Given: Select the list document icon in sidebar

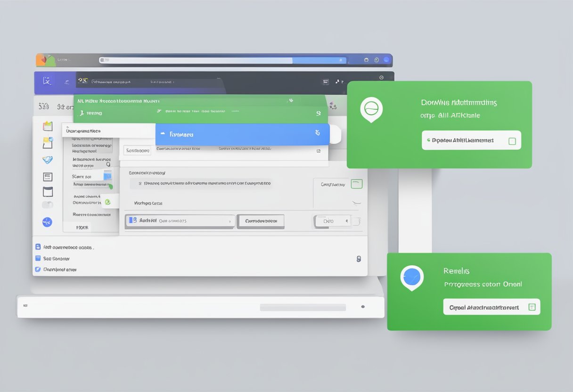Looking at the screenshot, I should click(x=48, y=177).
